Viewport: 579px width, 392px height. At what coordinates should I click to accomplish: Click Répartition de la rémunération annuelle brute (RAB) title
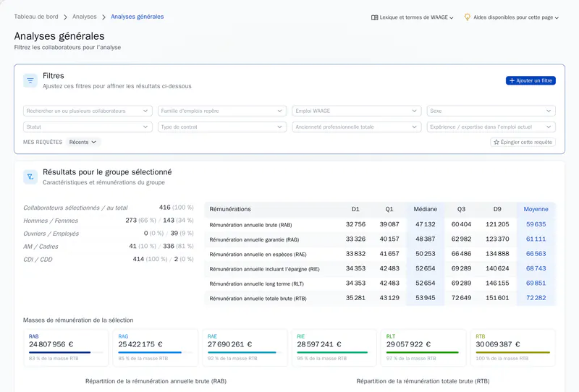[x=156, y=381]
